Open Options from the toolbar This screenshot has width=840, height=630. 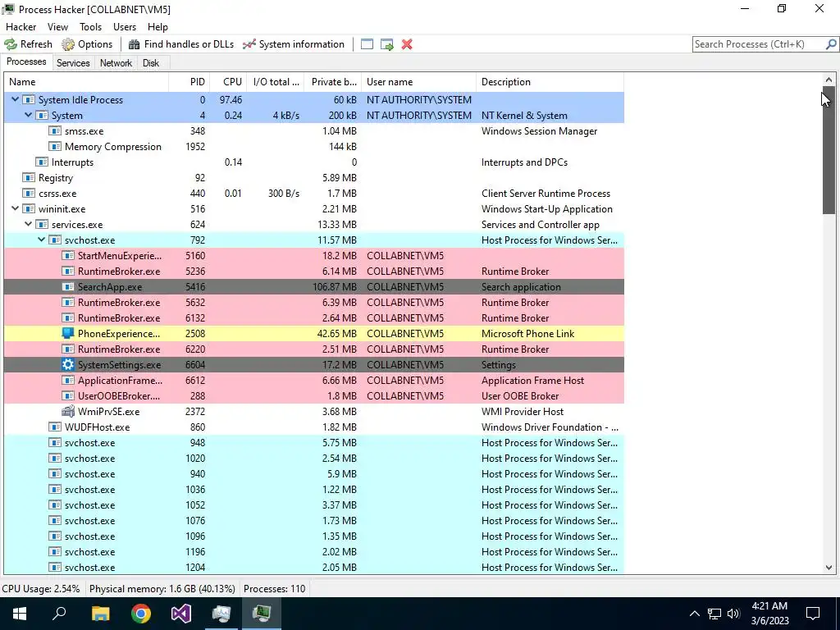click(87, 44)
